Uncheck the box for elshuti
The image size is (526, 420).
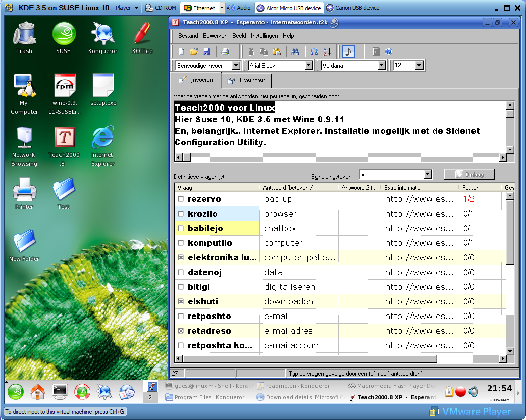pyautogui.click(x=181, y=301)
